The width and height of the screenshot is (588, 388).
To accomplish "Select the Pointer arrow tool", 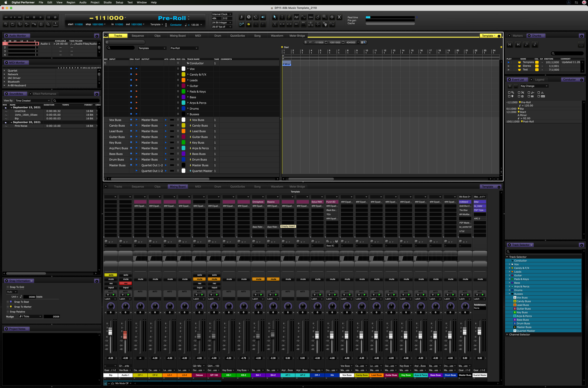I will (275, 17).
